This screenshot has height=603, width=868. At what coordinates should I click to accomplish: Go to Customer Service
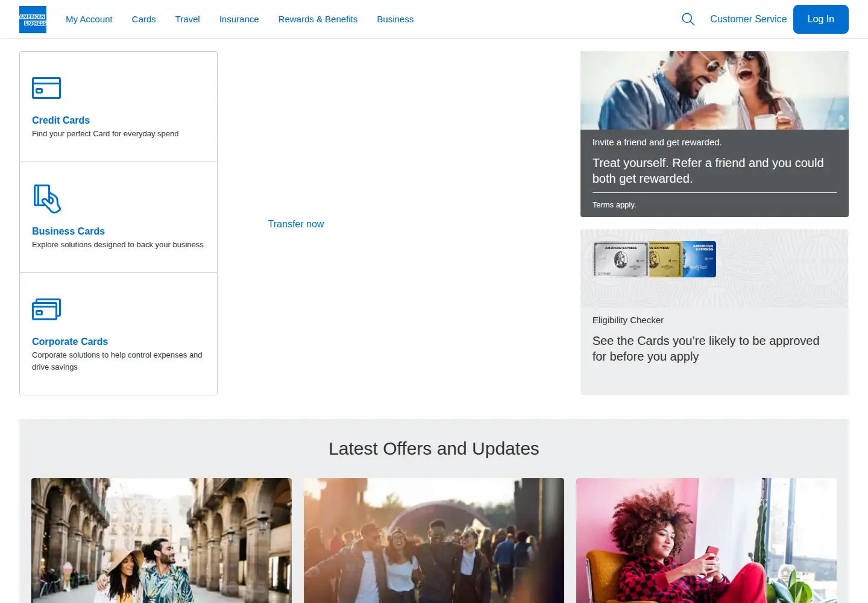[x=748, y=19]
